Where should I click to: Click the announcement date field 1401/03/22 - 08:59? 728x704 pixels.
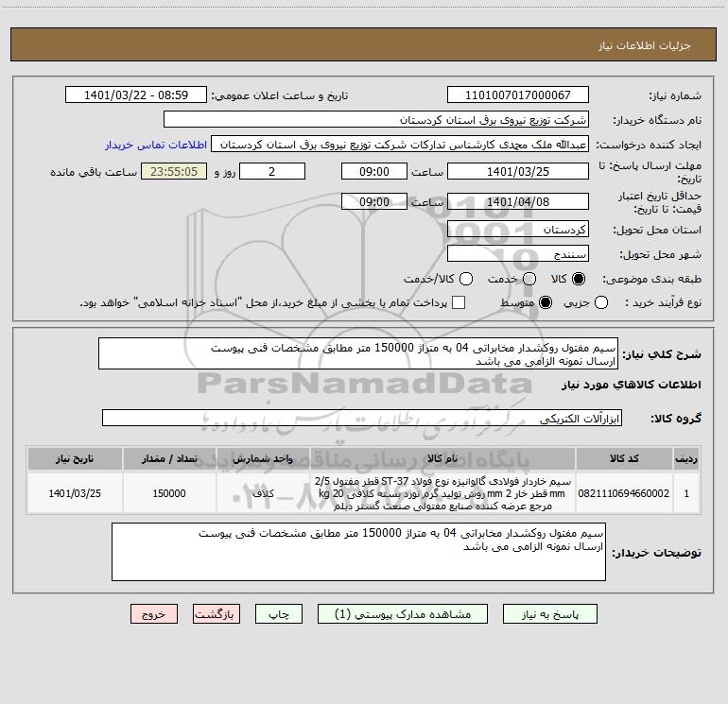point(136,94)
